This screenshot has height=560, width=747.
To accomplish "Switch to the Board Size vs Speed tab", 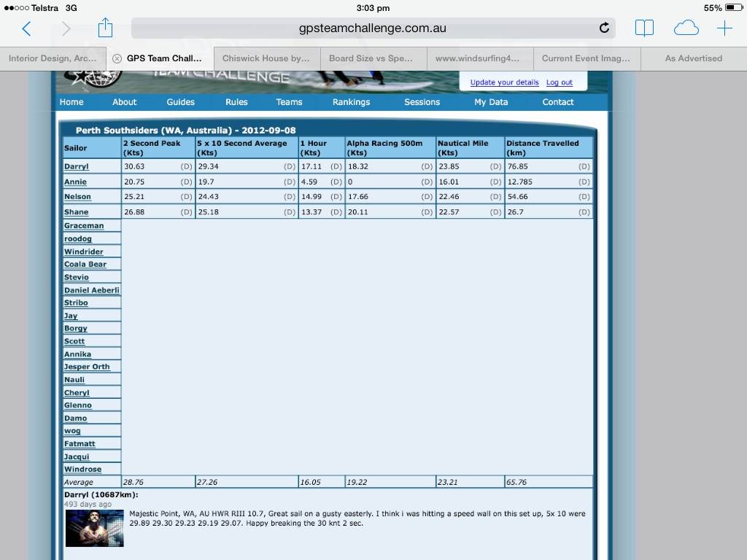I will click(371, 58).
